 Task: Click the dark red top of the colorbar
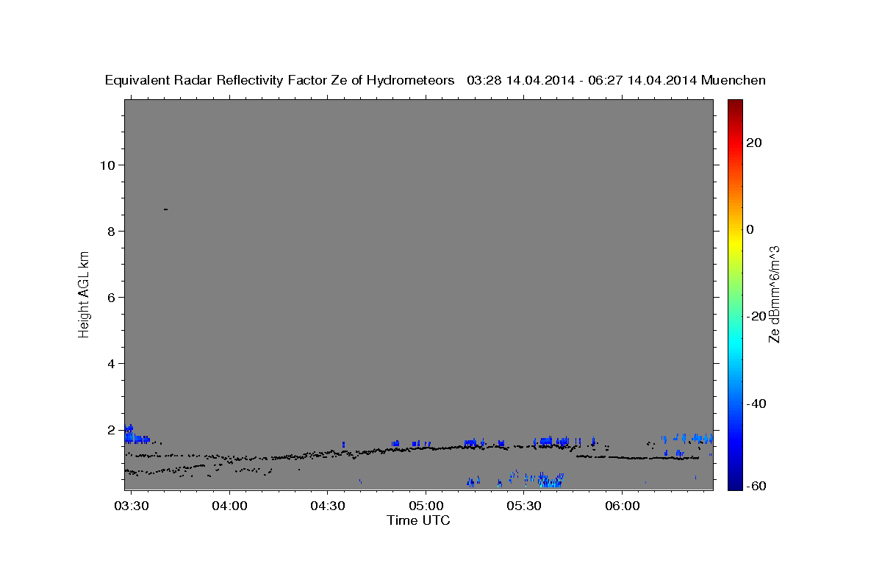tap(734, 104)
